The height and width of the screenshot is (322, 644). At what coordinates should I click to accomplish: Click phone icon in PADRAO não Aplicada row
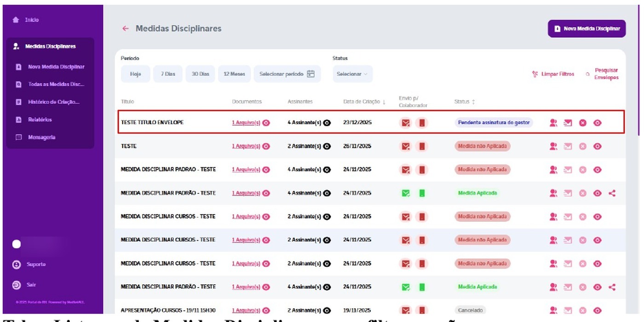422,169
